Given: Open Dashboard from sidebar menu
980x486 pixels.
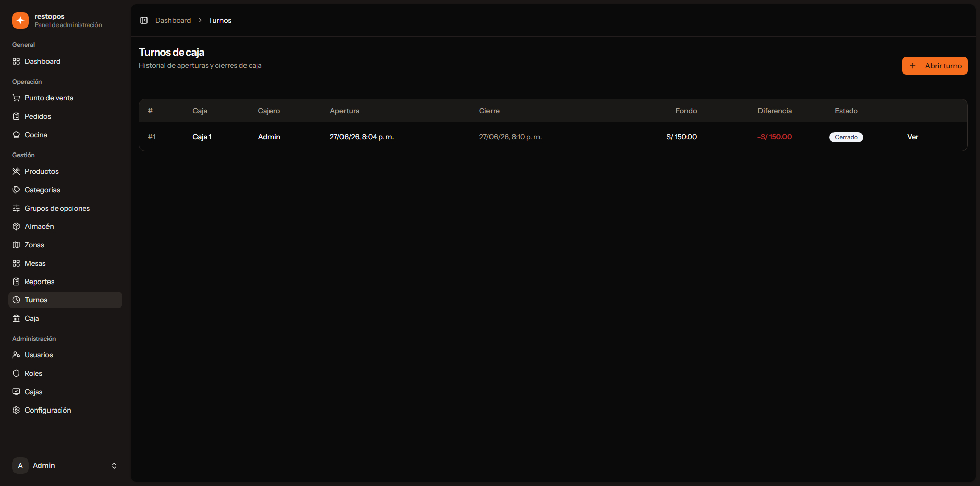Looking at the screenshot, I should click(x=65, y=61).
